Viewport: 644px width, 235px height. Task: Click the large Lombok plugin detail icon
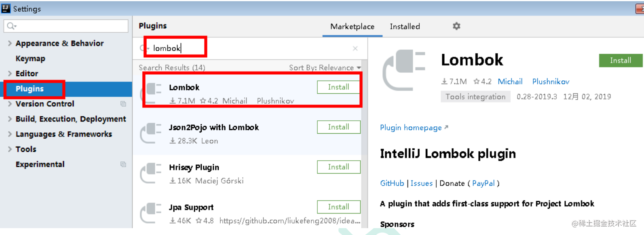click(404, 70)
